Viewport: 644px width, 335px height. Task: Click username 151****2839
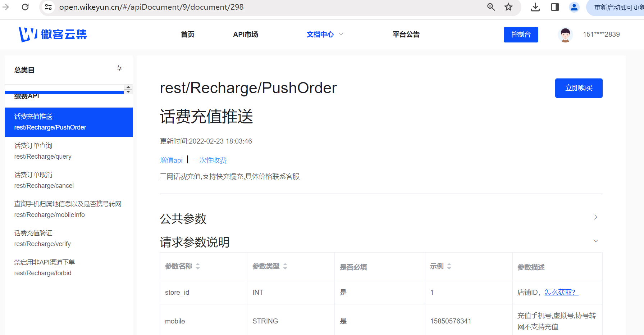[x=601, y=35]
